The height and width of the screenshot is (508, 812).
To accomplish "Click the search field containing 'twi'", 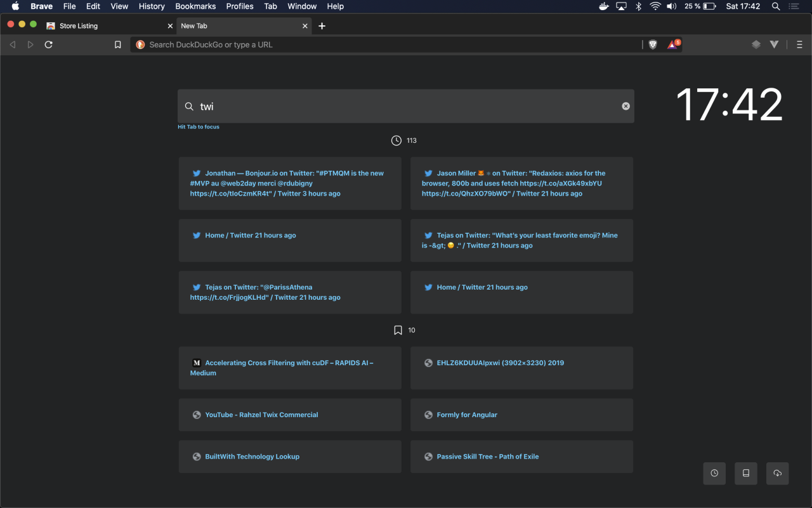I will (406, 106).
